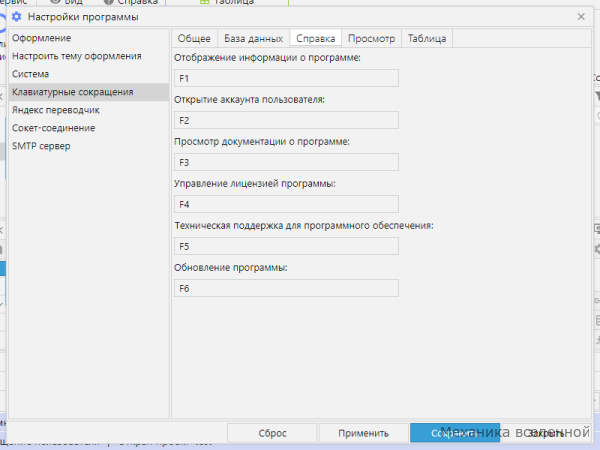Image resolution: width=600 pixels, height=450 pixels.
Task: Switch to the База данных tab
Action: coord(253,39)
